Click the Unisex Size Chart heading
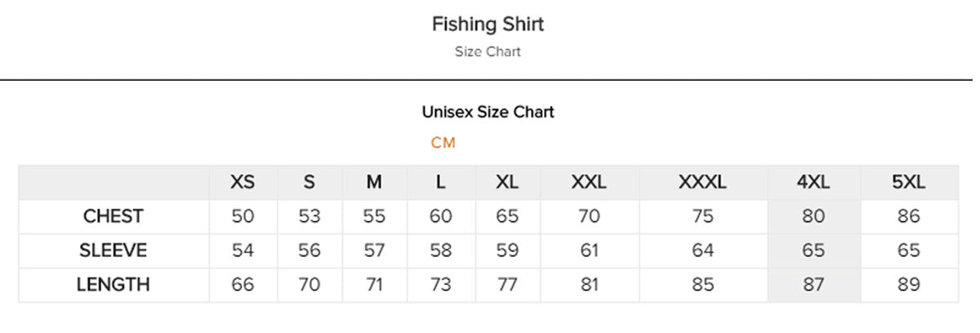The height and width of the screenshot is (333, 980). tap(488, 112)
